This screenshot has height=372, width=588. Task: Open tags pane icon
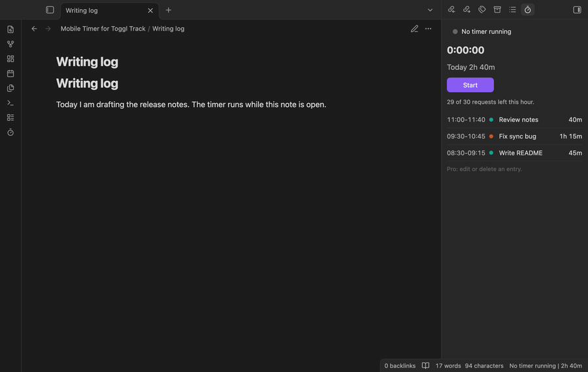(482, 10)
